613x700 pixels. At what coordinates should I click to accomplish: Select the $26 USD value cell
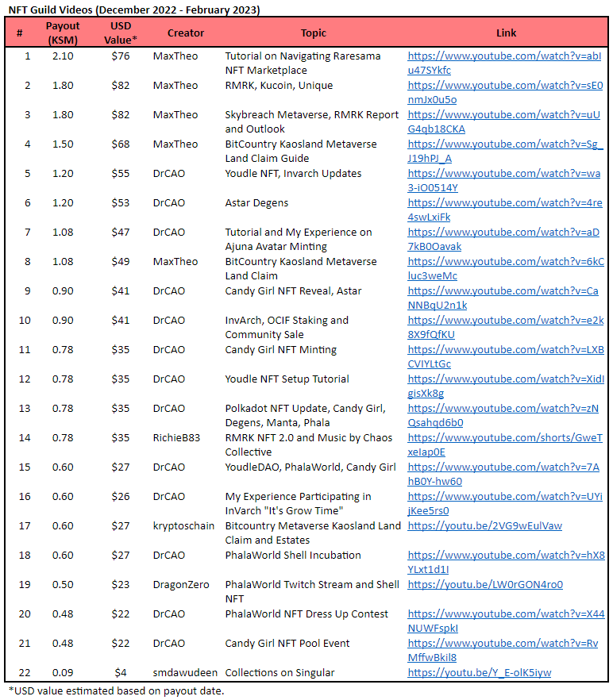pos(121,497)
